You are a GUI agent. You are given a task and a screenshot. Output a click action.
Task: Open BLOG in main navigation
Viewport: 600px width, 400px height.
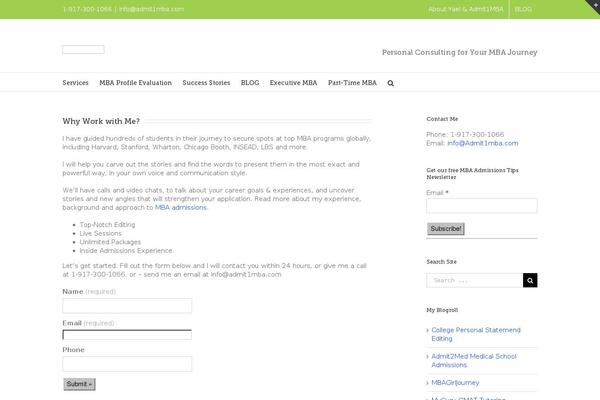pyautogui.click(x=250, y=83)
